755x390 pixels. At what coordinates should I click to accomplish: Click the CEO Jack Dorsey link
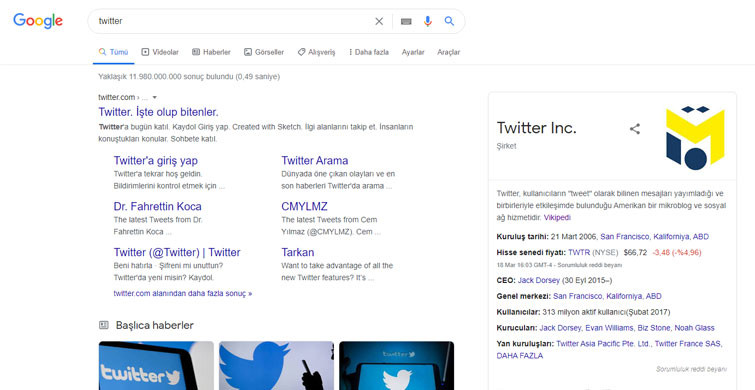(539, 280)
